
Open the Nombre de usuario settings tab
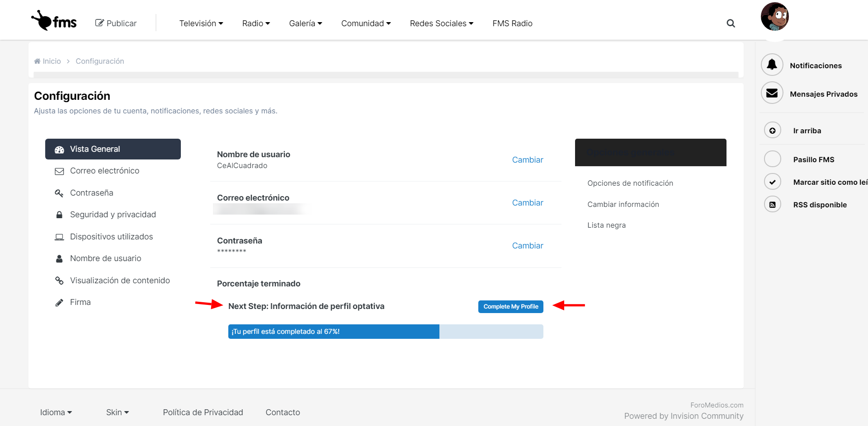click(113, 258)
